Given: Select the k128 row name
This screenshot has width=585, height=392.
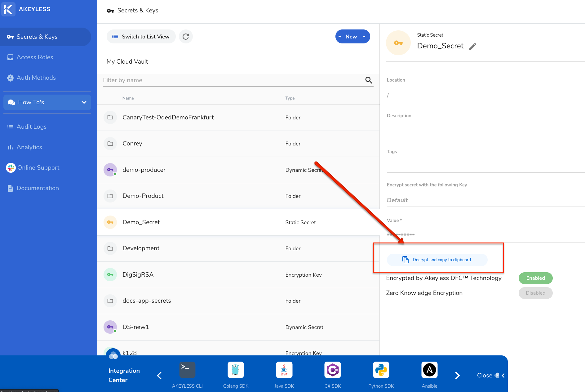Looking at the screenshot, I should coord(130,353).
